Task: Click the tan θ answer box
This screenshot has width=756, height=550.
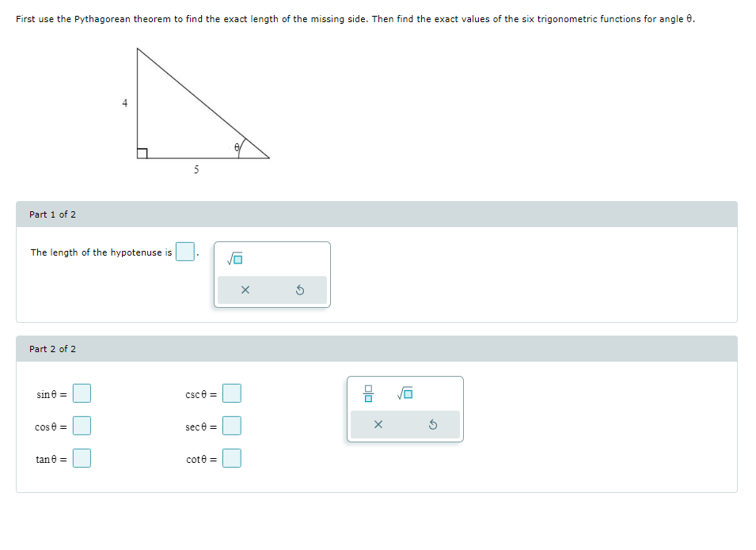Action: (82, 458)
